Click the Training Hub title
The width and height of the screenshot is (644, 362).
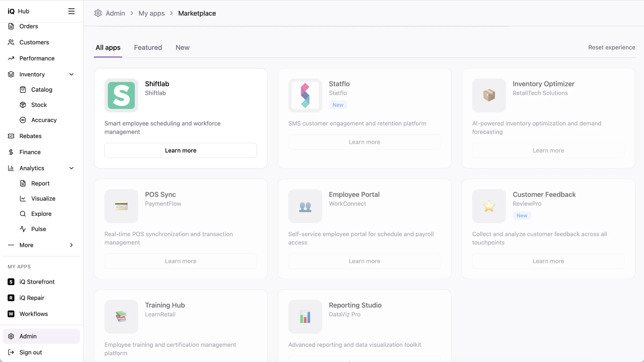pos(165,305)
